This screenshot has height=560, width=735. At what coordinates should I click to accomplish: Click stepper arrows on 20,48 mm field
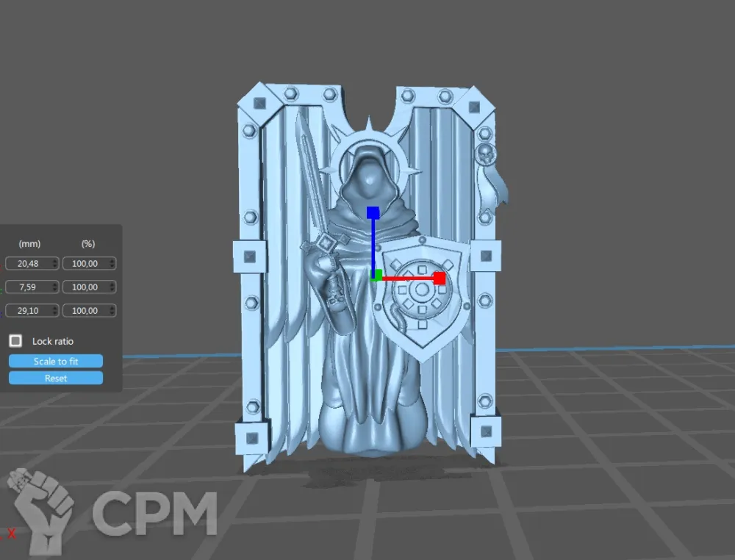point(55,263)
